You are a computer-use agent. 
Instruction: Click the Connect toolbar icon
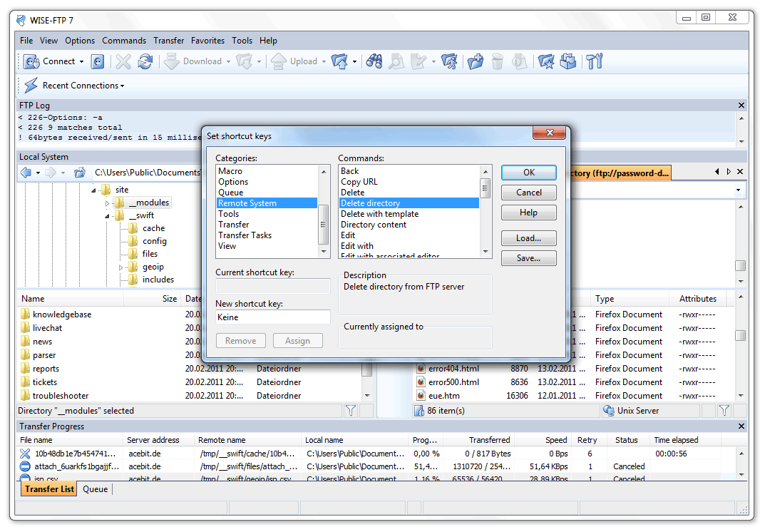[x=32, y=62]
